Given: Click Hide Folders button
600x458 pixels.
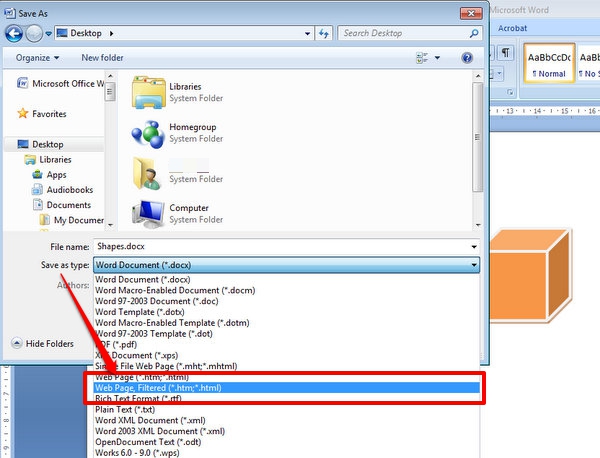Looking at the screenshot, I should (42, 343).
